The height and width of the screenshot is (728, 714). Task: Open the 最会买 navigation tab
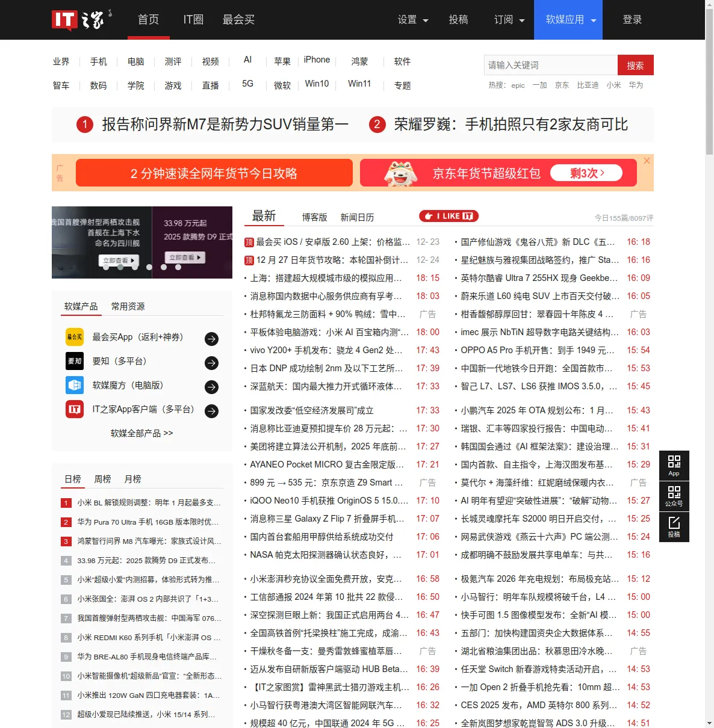(x=238, y=20)
